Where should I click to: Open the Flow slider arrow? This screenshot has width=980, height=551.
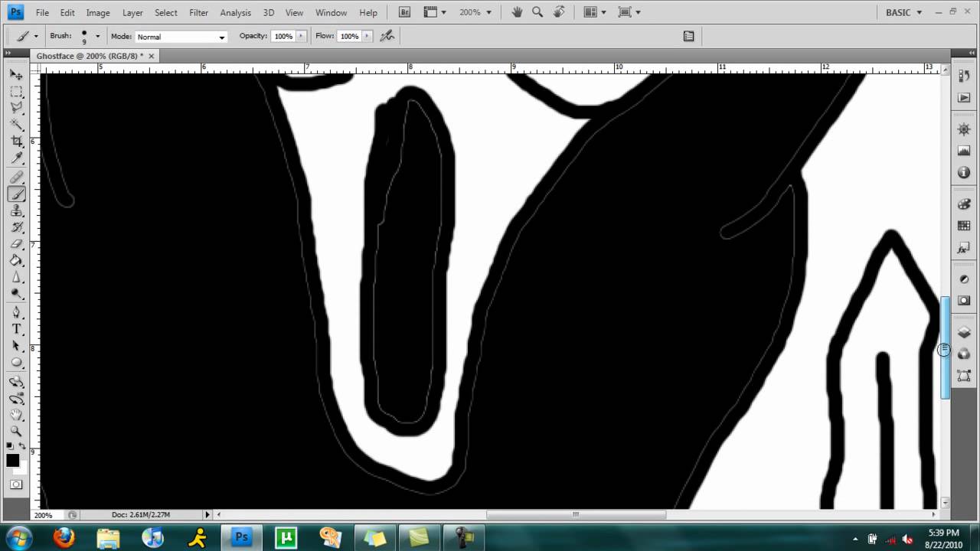coord(367,36)
